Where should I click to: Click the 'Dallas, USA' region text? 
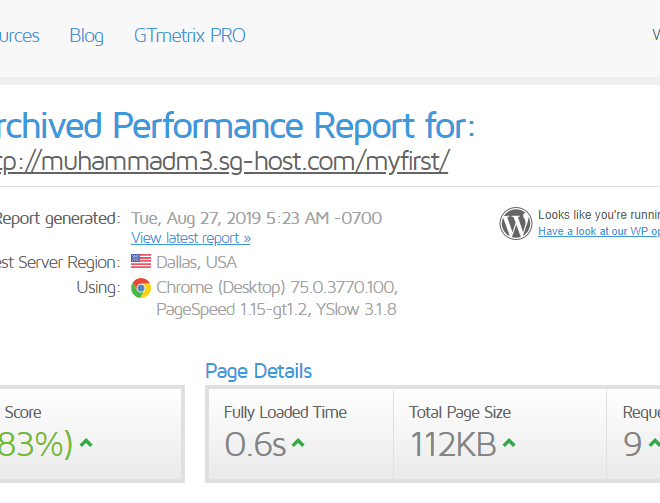(x=197, y=263)
